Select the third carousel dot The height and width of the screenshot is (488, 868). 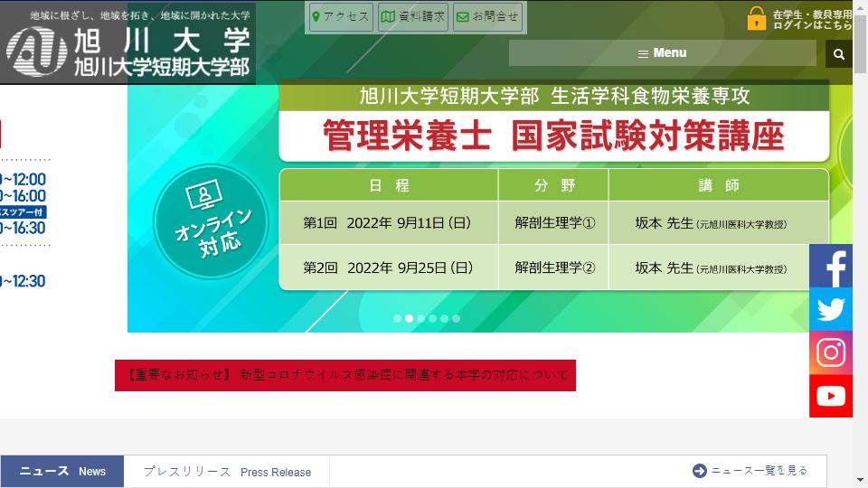(x=420, y=318)
